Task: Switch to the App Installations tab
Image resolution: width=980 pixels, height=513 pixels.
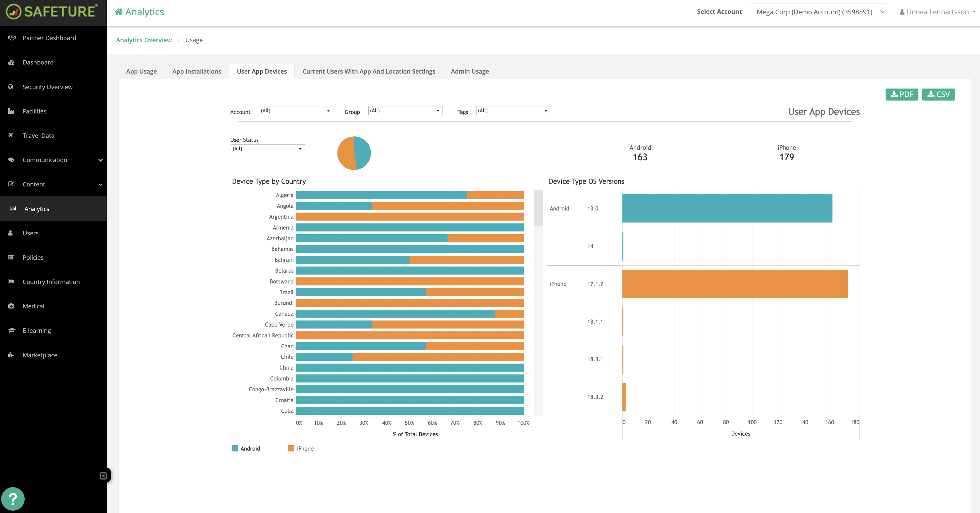Action: 196,72
